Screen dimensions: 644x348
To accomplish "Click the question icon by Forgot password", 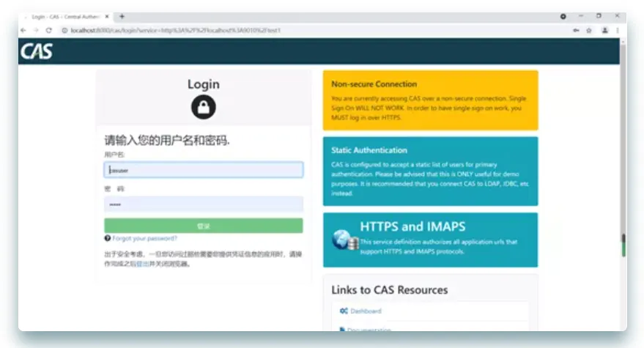I will coord(108,238).
